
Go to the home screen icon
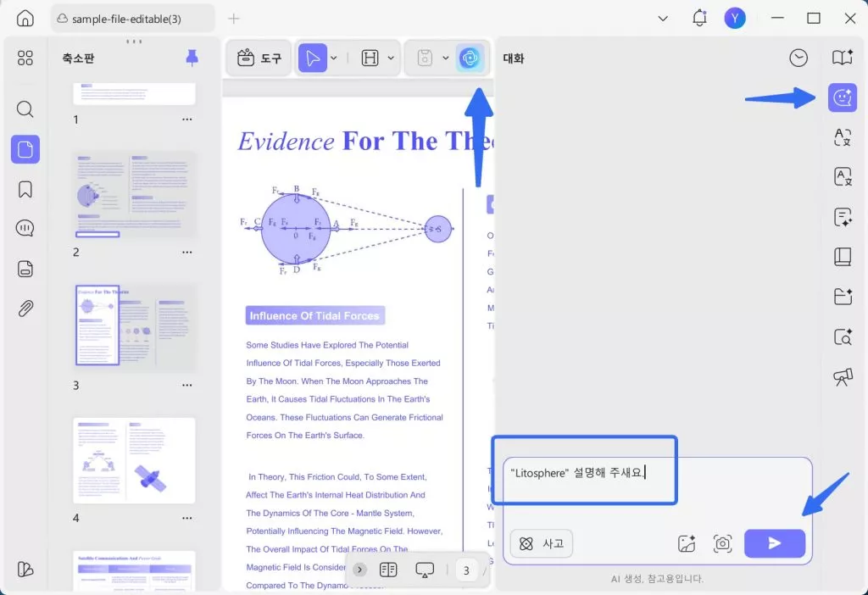pyautogui.click(x=25, y=19)
